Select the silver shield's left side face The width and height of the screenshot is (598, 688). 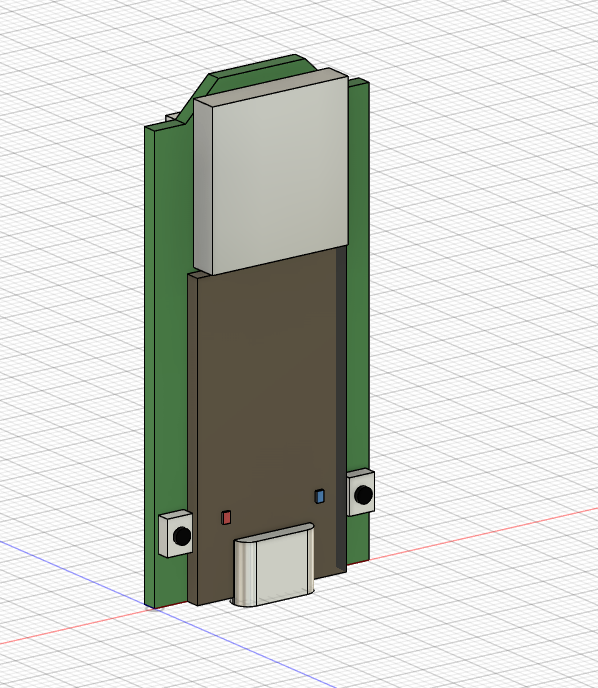[x=203, y=186]
